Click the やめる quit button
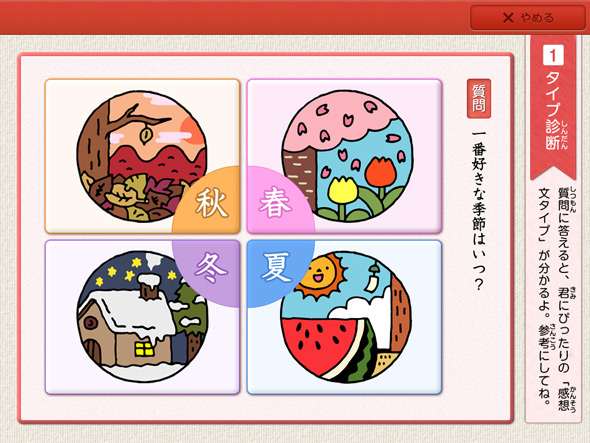The height and width of the screenshot is (443, 590). (528, 18)
